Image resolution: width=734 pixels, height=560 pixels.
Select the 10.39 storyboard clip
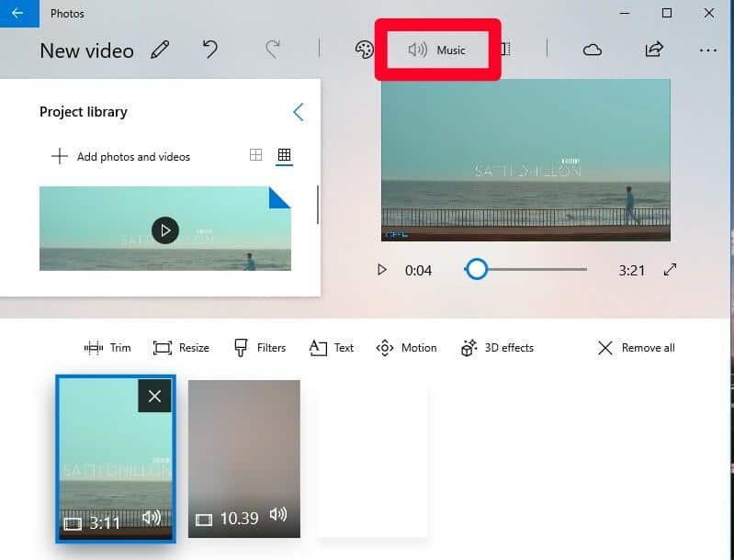(244, 459)
